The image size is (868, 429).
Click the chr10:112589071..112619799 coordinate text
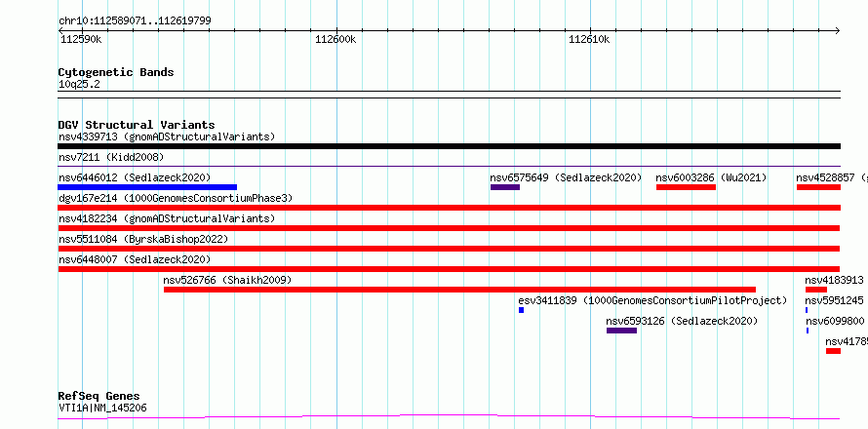tap(135, 21)
